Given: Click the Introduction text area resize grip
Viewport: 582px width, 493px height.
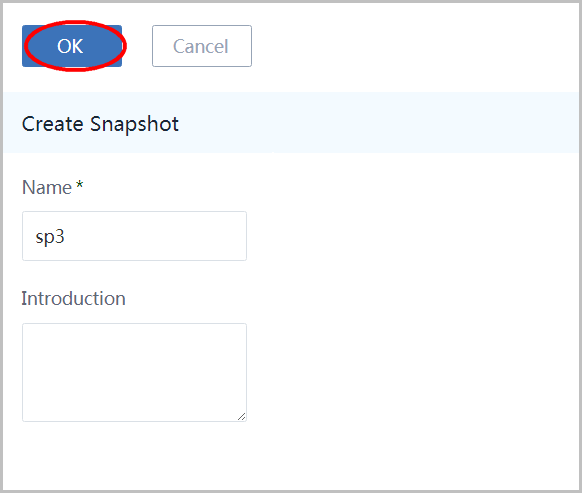Looking at the screenshot, I should (242, 417).
